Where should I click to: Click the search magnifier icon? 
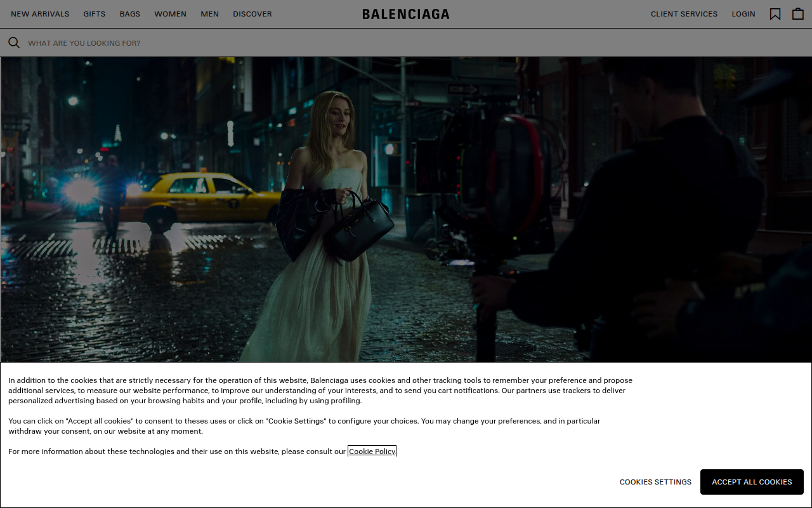[x=14, y=43]
